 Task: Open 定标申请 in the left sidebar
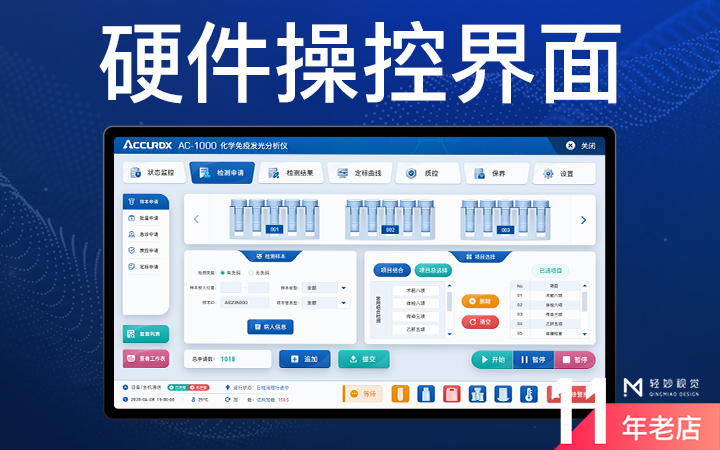pos(146,267)
